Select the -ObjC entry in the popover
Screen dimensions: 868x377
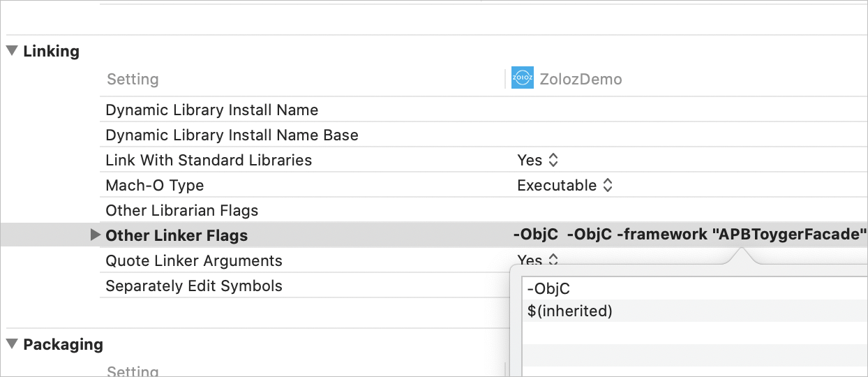tap(550, 288)
